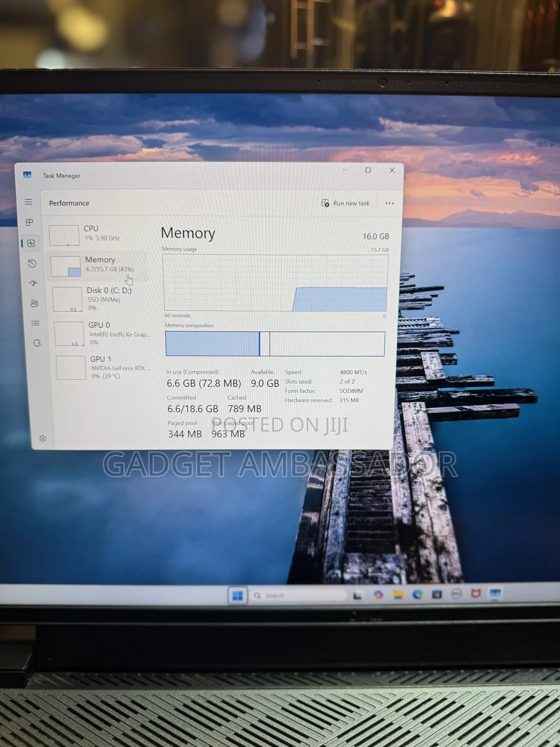Open McAfee from the taskbar
Image resolution: width=560 pixels, height=747 pixels.
[476, 593]
